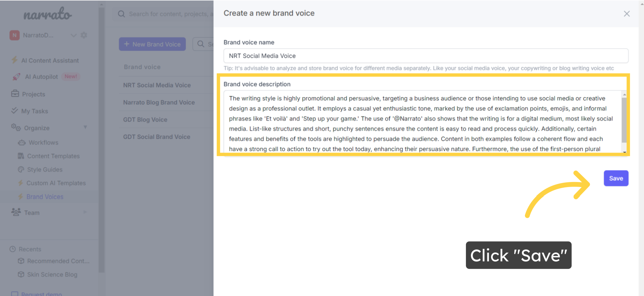Screen dimensions: 644x296
Task: Open the Narrato Blog Brand Voice row
Action: click(x=159, y=102)
